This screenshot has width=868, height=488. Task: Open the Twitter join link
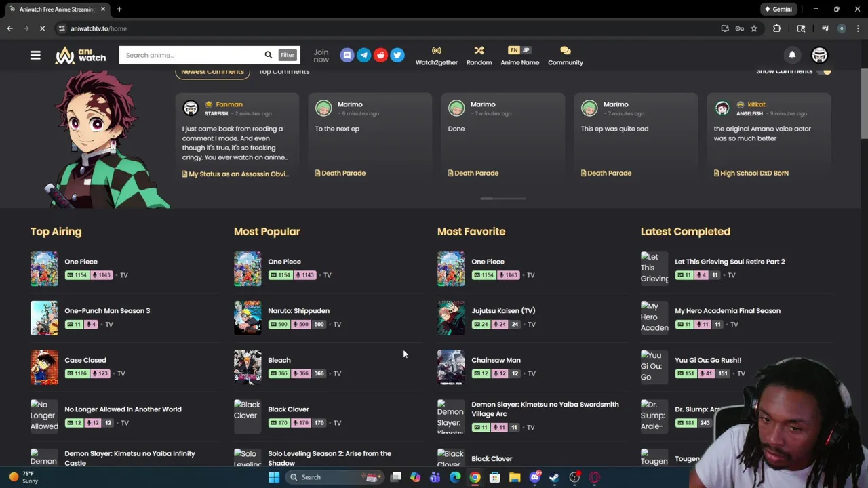[397, 55]
